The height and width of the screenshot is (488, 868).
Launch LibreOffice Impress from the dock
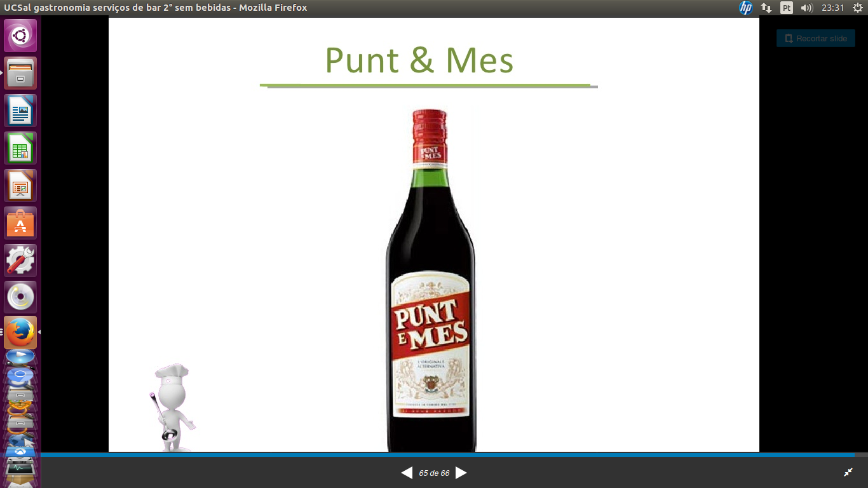[x=20, y=186]
